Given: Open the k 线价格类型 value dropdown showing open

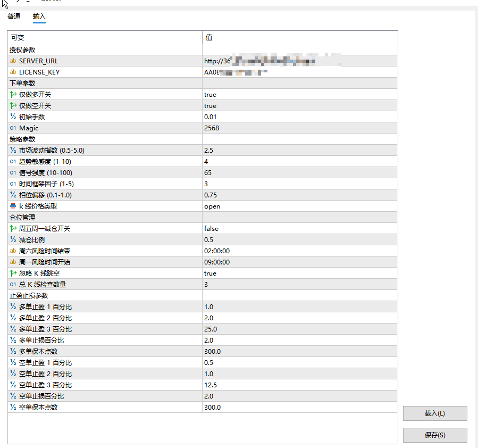Looking at the screenshot, I should (x=212, y=206).
